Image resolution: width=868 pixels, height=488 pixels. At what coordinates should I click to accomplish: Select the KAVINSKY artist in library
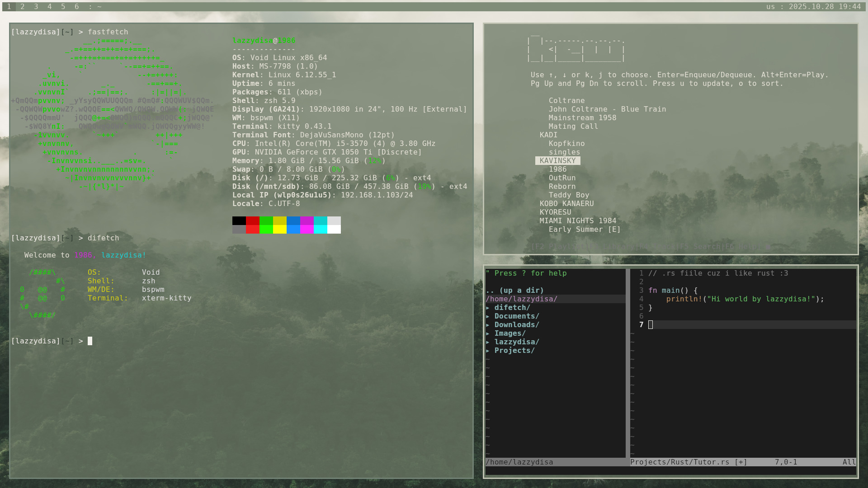pos(557,161)
